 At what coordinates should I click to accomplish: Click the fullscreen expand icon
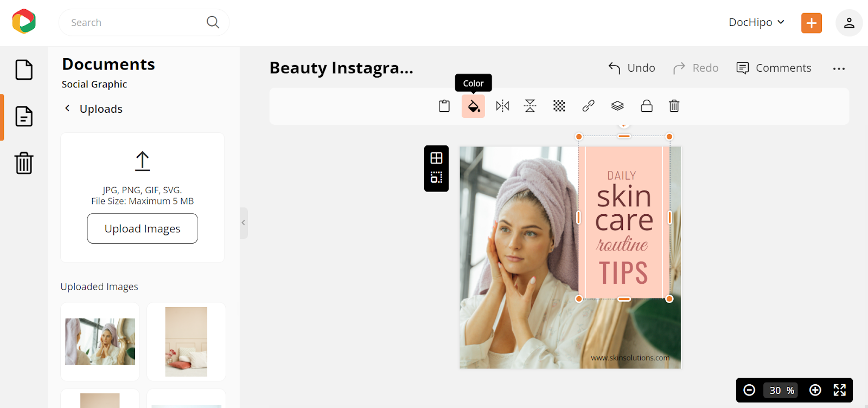[x=840, y=390]
